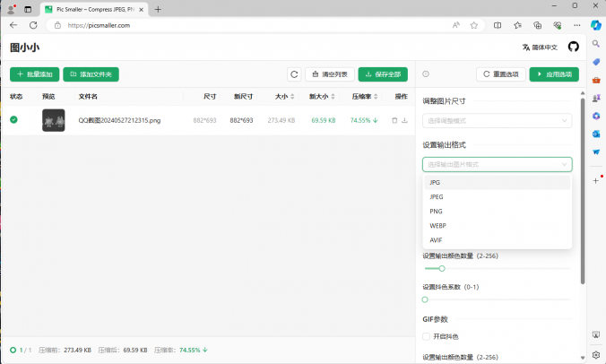The image size is (606, 364).
Task: Open the preview thumbnail of QQ截图 image
Action: coord(53,120)
